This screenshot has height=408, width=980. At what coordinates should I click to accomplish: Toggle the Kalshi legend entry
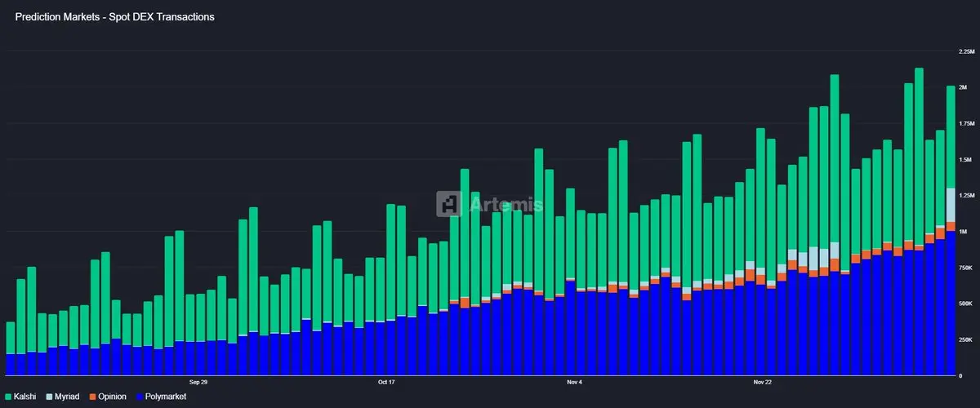click(x=22, y=396)
